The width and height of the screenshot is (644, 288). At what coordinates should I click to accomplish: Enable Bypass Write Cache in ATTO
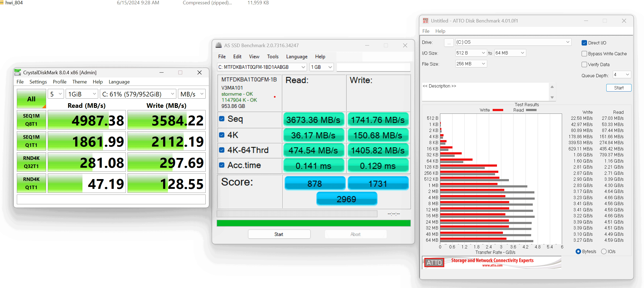(584, 54)
